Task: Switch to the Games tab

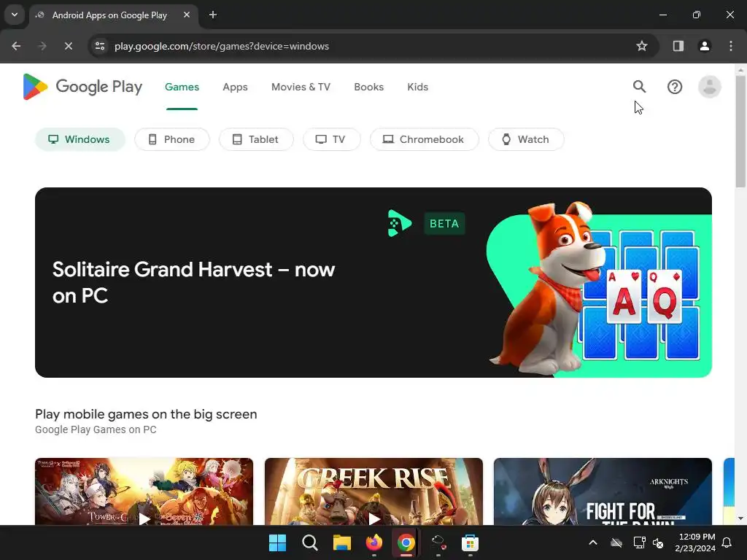Action: [x=182, y=87]
